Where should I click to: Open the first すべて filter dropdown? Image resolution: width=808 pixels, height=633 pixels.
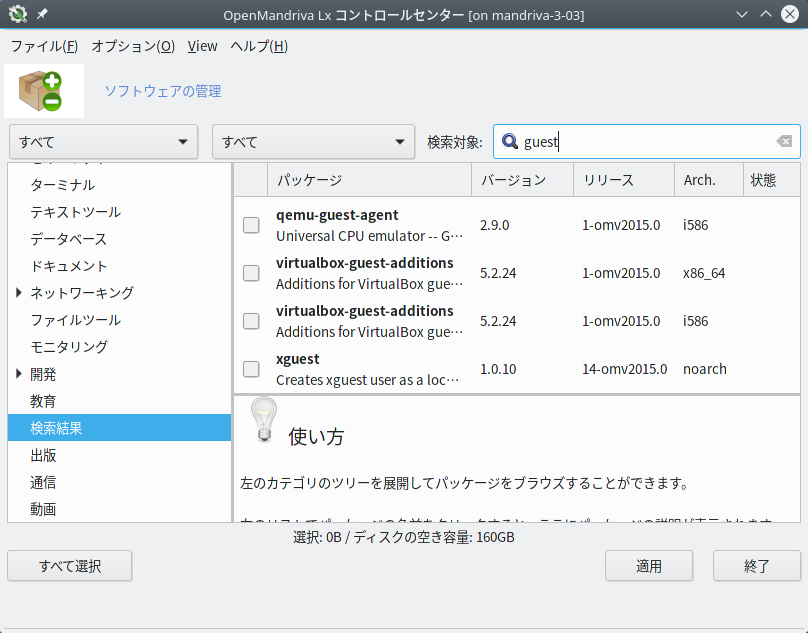104,142
